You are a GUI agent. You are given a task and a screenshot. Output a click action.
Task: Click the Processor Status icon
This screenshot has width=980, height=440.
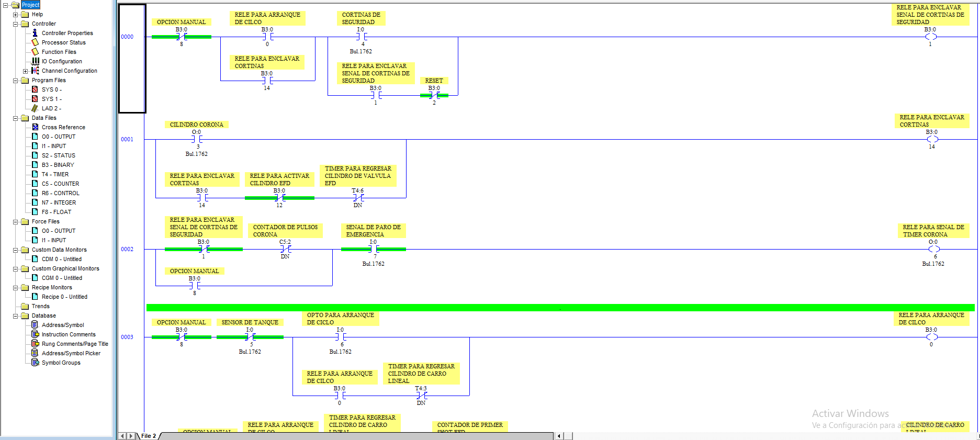(x=35, y=42)
